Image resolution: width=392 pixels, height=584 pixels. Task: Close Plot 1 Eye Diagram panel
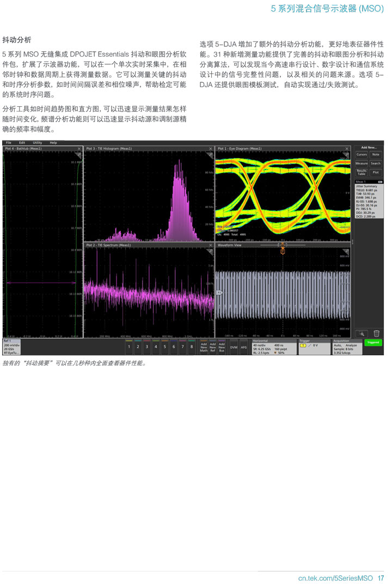pos(347,149)
